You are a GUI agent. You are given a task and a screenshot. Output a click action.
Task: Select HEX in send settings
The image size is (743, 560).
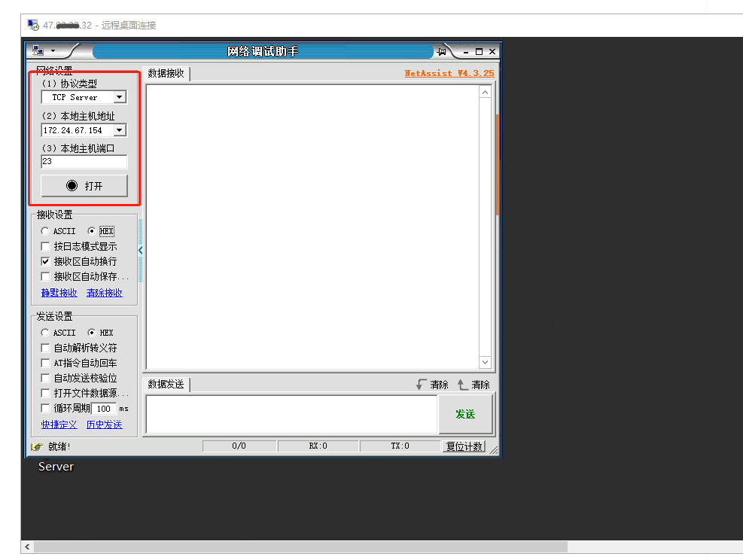pyautogui.click(x=91, y=333)
